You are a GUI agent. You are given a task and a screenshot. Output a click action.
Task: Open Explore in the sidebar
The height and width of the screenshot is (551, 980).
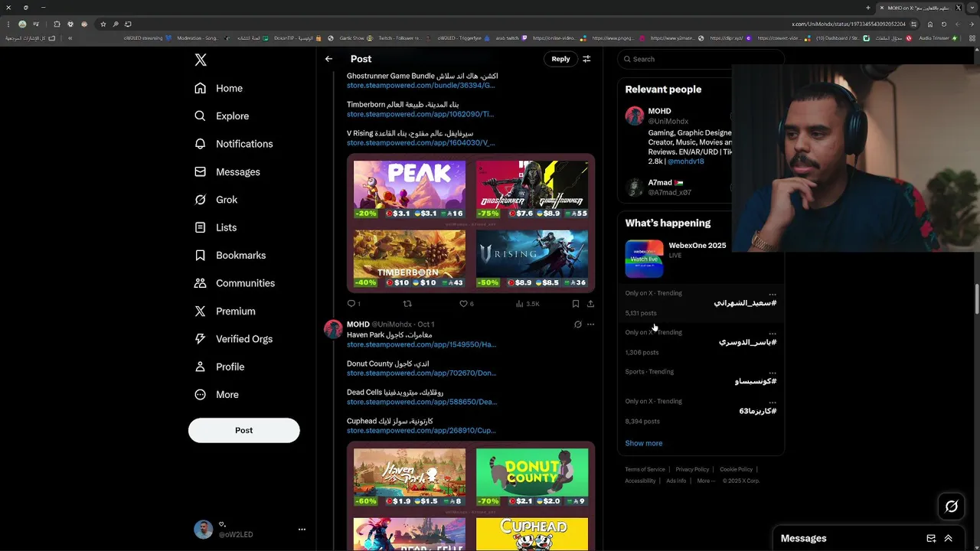[221, 116]
